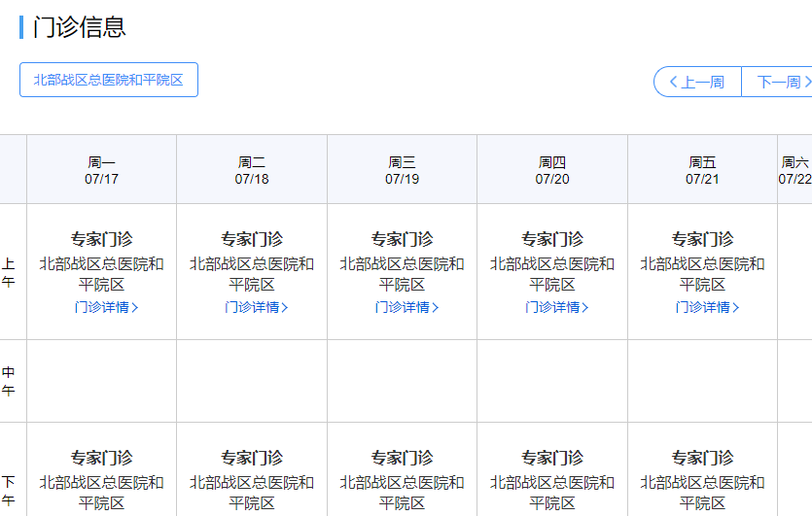Click the 周三 07/19 column header
The height and width of the screenshot is (516, 812).
tap(403, 170)
